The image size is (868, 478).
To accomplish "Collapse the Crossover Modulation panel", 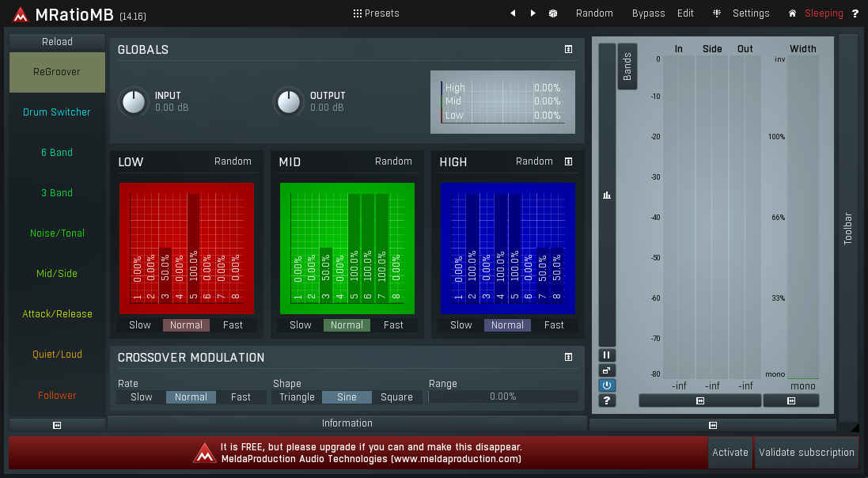I will (x=568, y=358).
